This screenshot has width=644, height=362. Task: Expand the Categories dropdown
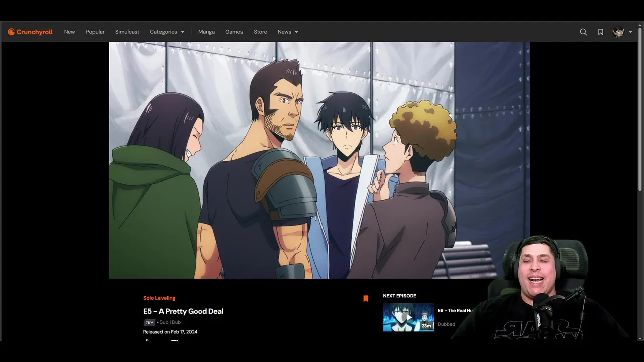[167, 32]
